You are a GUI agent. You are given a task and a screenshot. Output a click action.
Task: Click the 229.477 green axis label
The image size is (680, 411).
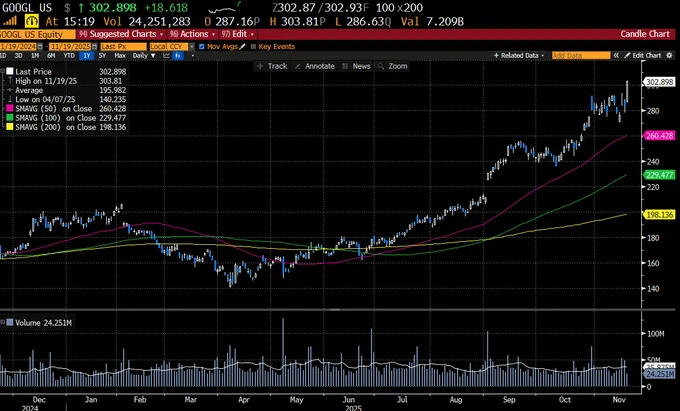pos(659,175)
